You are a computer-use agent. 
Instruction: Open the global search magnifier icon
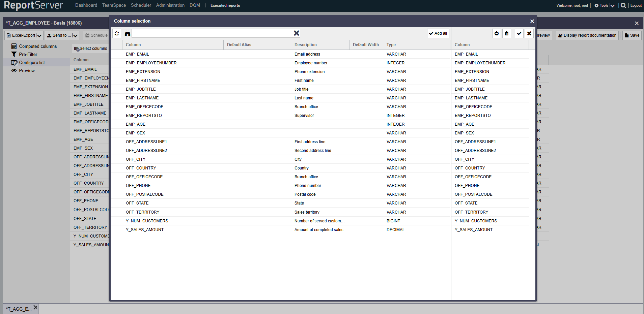pos(623,5)
